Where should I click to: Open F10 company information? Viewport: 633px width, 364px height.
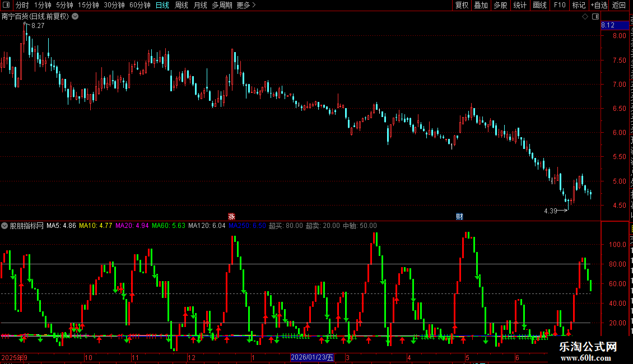tap(560, 5)
